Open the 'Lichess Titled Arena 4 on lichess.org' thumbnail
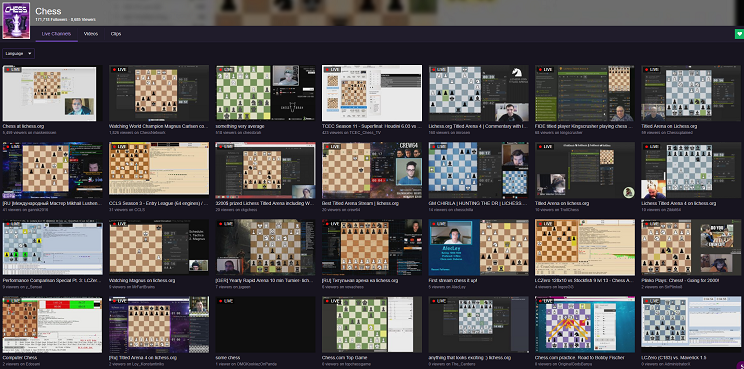Viewport: 744px width, 369px height. 691,170
